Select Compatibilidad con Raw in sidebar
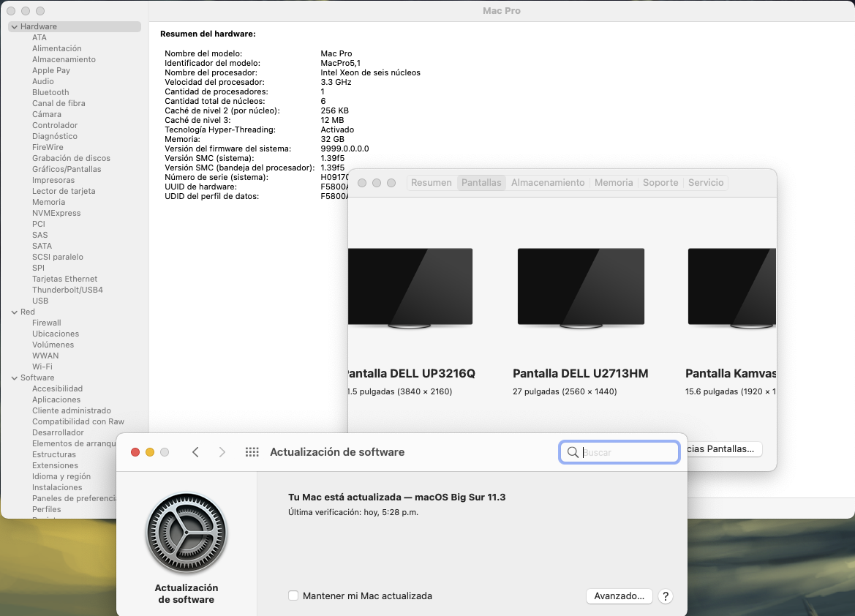The height and width of the screenshot is (616, 855). 78,421
